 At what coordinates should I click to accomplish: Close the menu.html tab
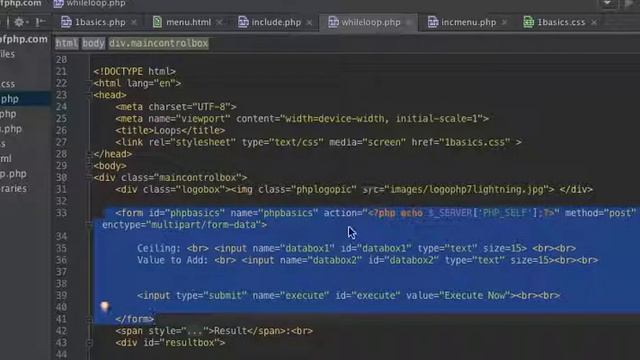coord(220,22)
